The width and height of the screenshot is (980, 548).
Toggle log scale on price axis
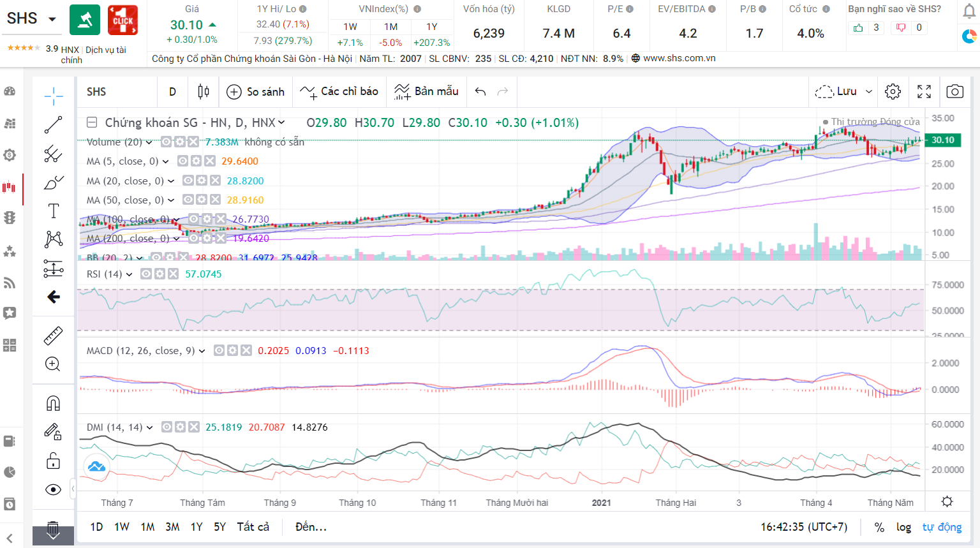point(903,527)
